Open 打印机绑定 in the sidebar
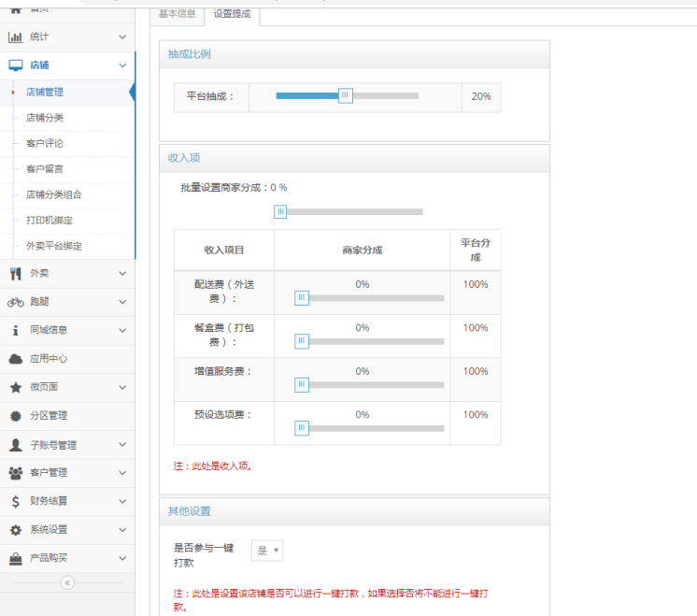697x616 pixels. 50,221
